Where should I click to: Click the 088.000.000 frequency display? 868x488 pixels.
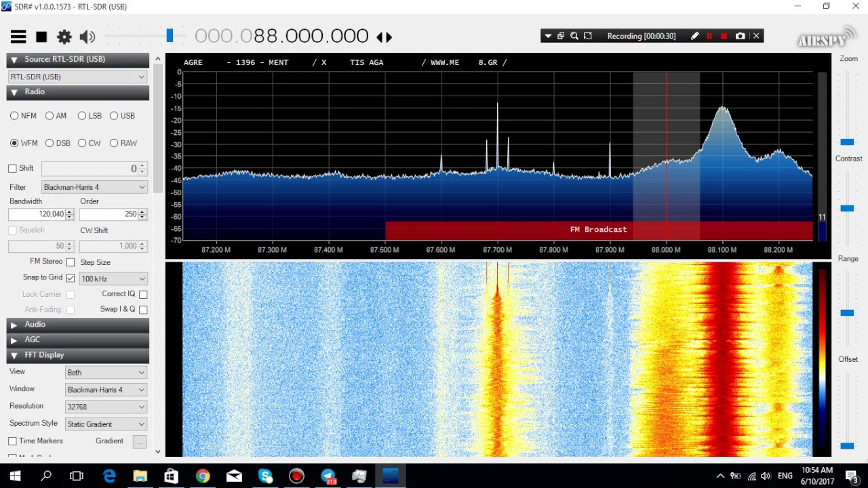tap(281, 36)
